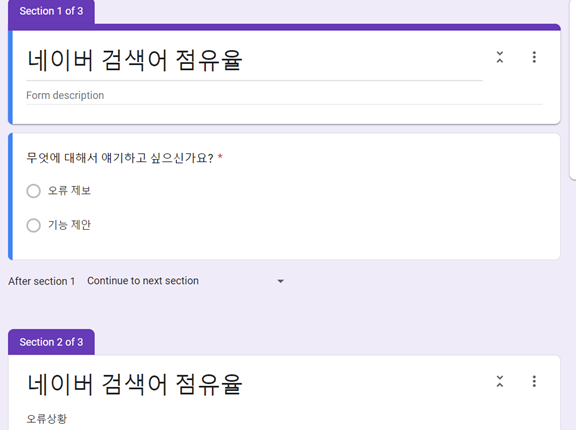Image resolution: width=576 pixels, height=430 pixels.
Task: Click the red required asterisk on the question
Action: point(220,157)
